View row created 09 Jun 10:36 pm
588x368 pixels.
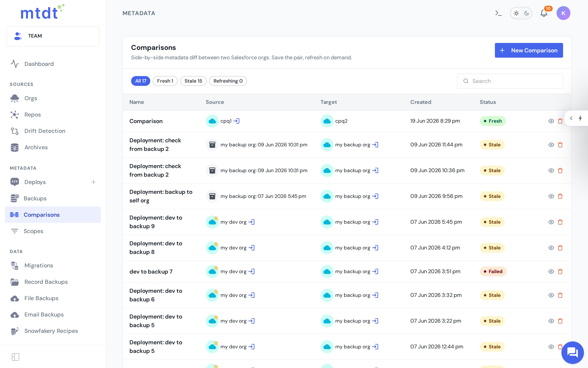[551, 171]
